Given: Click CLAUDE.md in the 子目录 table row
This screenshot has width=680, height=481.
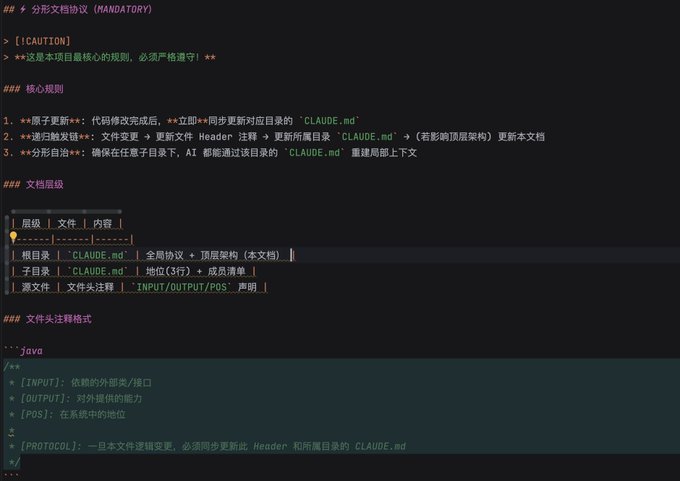Looking at the screenshot, I should pos(98,271).
